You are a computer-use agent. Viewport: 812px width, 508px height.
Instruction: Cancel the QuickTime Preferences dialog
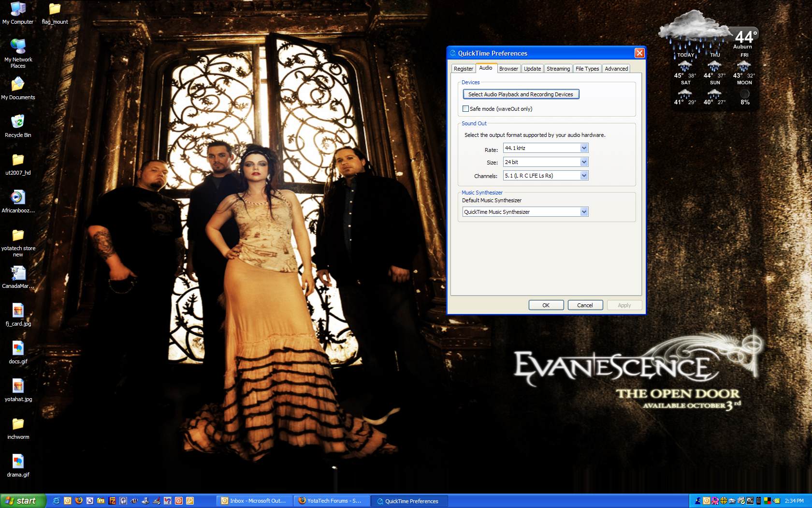click(x=585, y=305)
